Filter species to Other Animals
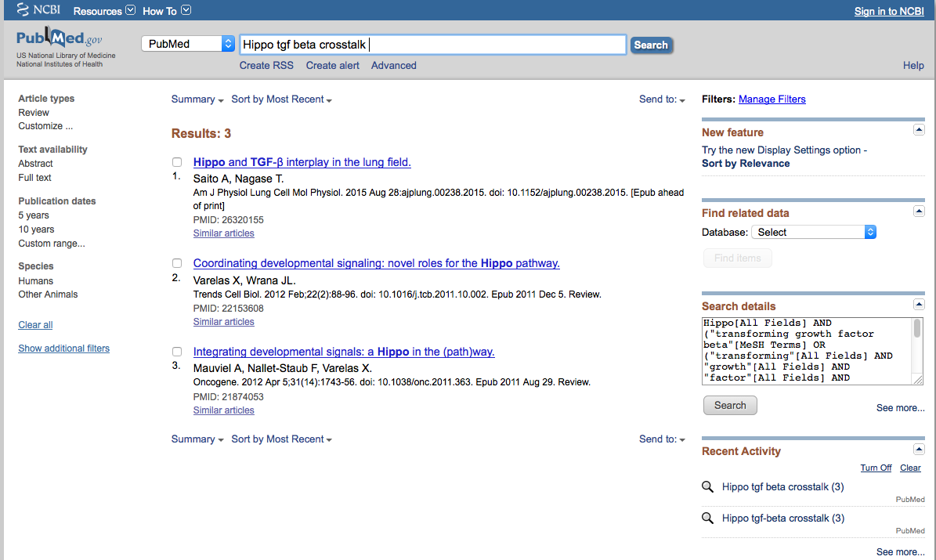This screenshot has height=560, width=936. coord(48,294)
